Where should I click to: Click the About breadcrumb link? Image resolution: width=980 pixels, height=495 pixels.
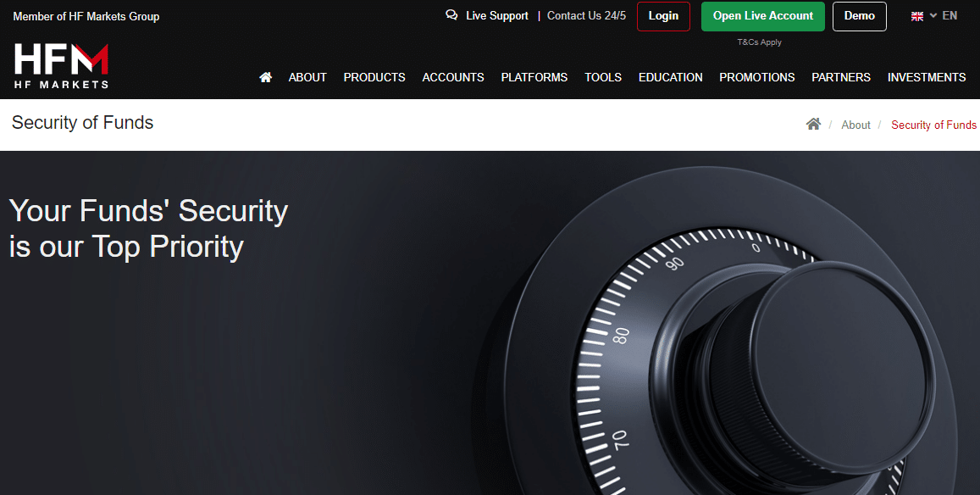tap(855, 125)
